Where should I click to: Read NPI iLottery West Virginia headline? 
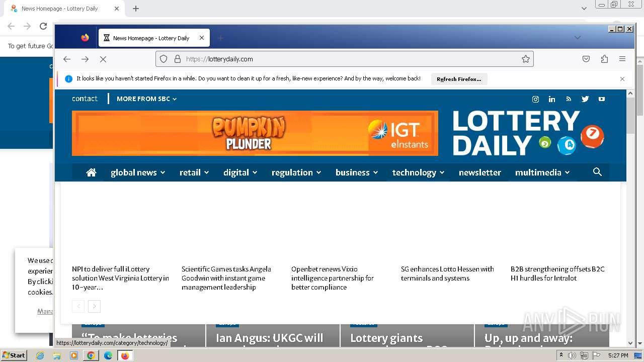[121, 278]
